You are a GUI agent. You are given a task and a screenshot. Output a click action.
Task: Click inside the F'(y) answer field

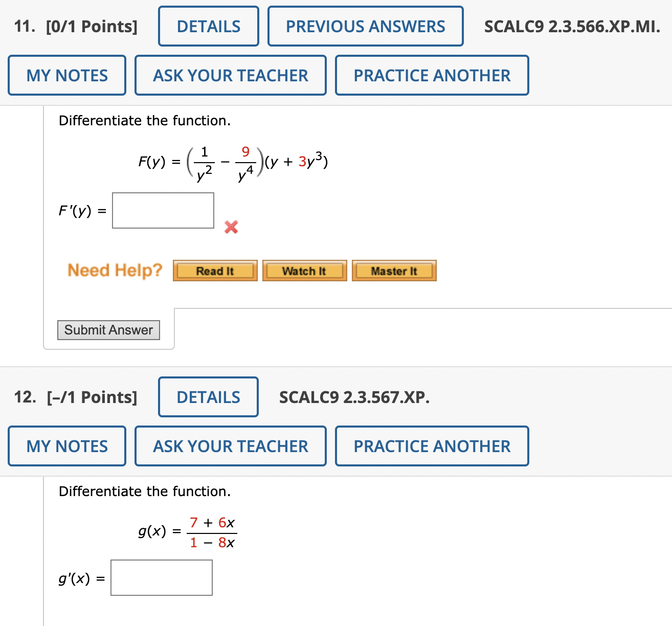pos(163,211)
